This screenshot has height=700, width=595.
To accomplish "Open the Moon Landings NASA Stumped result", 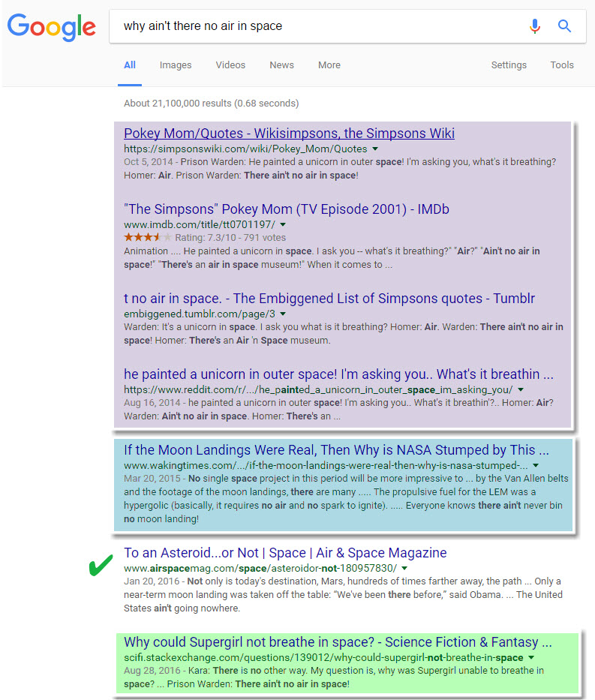I will point(337,450).
